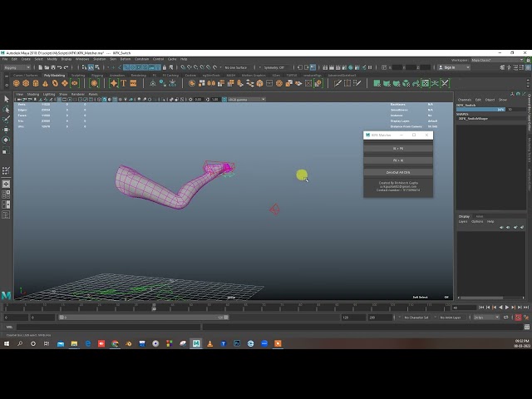
Task: Step back one frame button
Action: 488,308
